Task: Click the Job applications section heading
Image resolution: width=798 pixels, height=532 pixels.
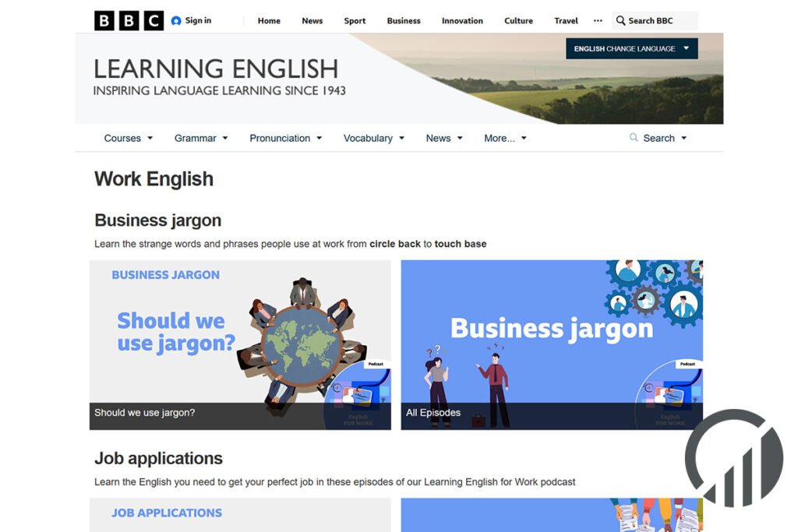Action: pyautogui.click(x=158, y=458)
